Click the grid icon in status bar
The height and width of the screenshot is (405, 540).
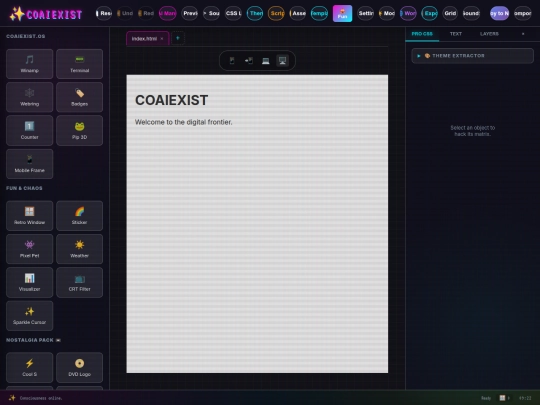tap(502, 398)
